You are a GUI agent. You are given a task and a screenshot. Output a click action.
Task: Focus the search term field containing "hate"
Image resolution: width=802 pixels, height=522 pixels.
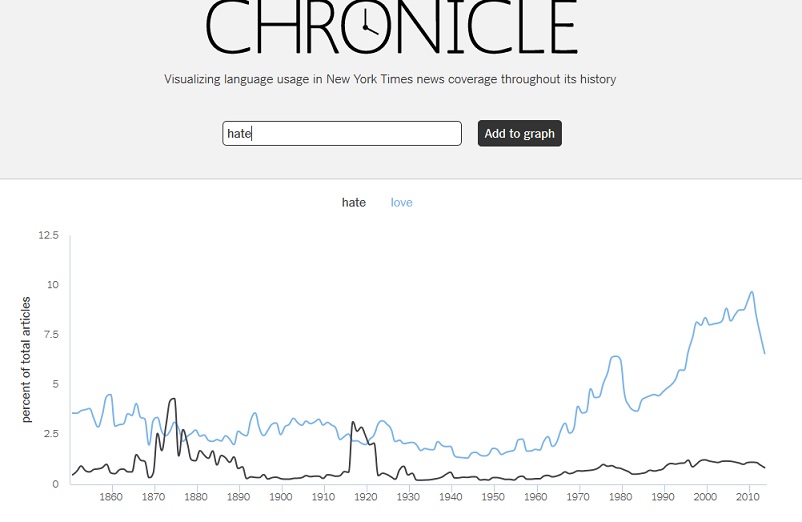click(x=341, y=134)
